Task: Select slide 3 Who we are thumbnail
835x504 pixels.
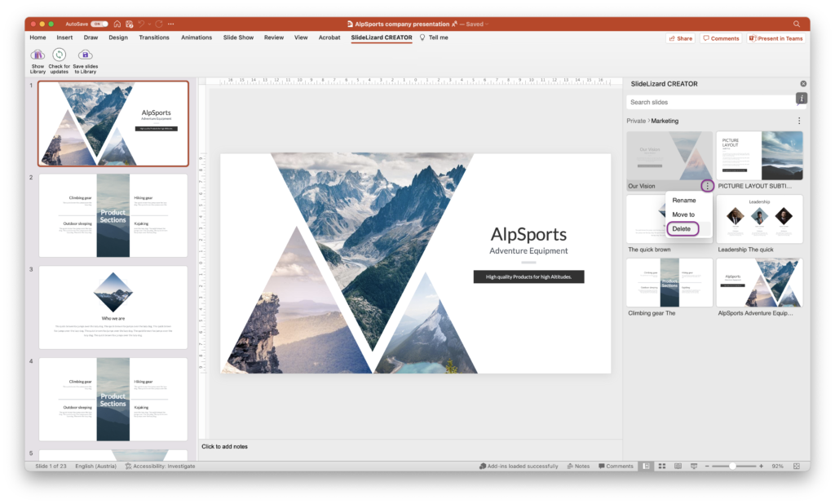Action: click(113, 307)
